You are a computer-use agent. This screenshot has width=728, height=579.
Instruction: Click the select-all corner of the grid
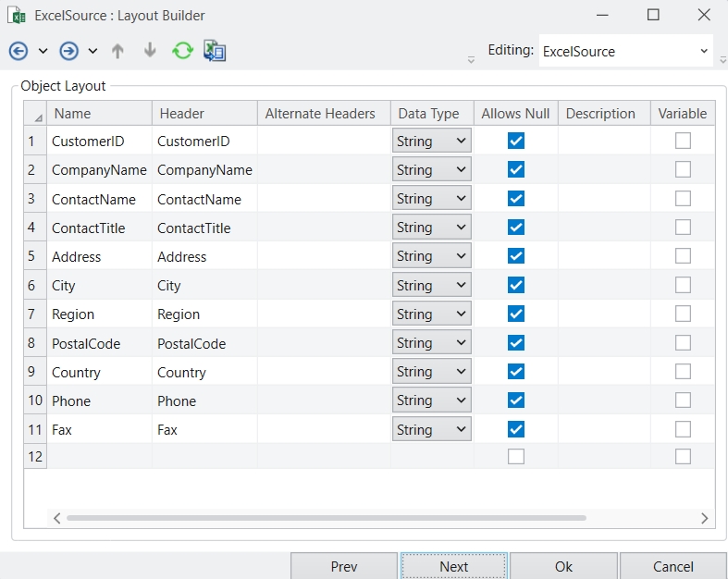coord(35,114)
